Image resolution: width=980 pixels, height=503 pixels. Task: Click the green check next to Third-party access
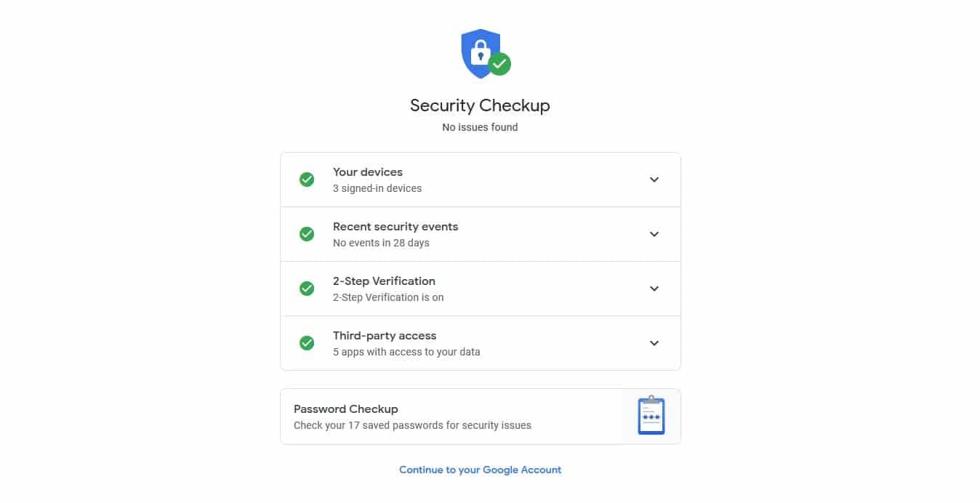coord(307,343)
